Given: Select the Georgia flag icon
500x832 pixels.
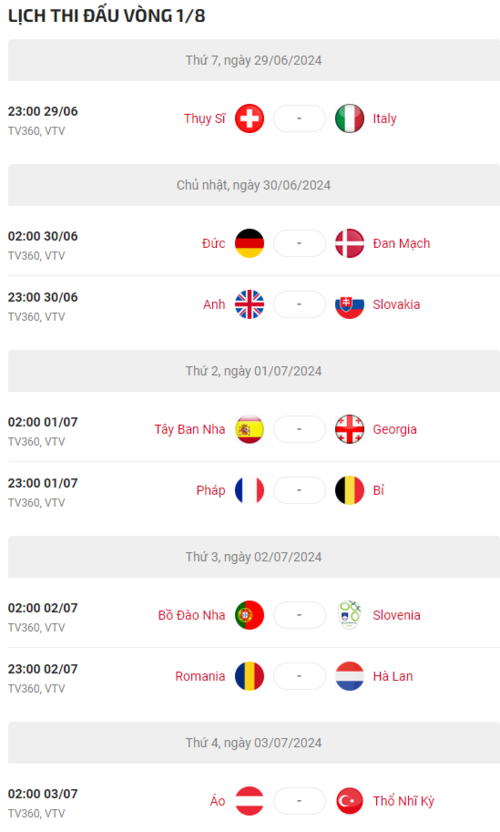Looking at the screenshot, I should (349, 429).
